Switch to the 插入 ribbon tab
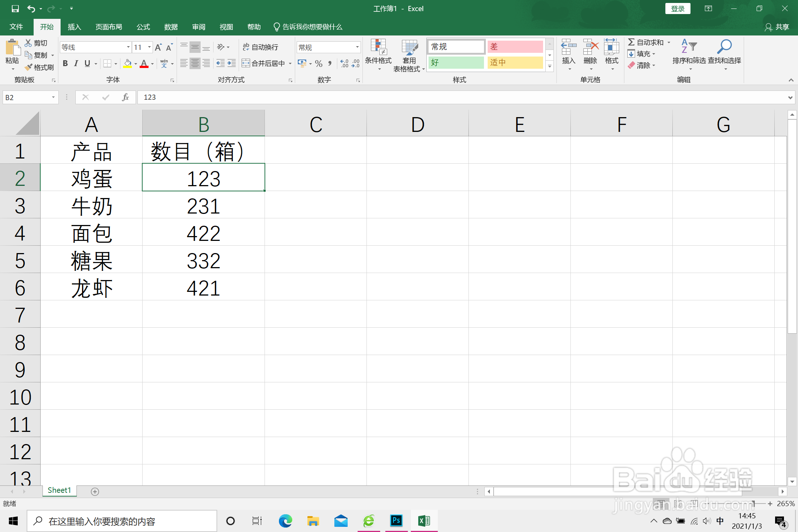The height and width of the screenshot is (532, 798). point(74,27)
